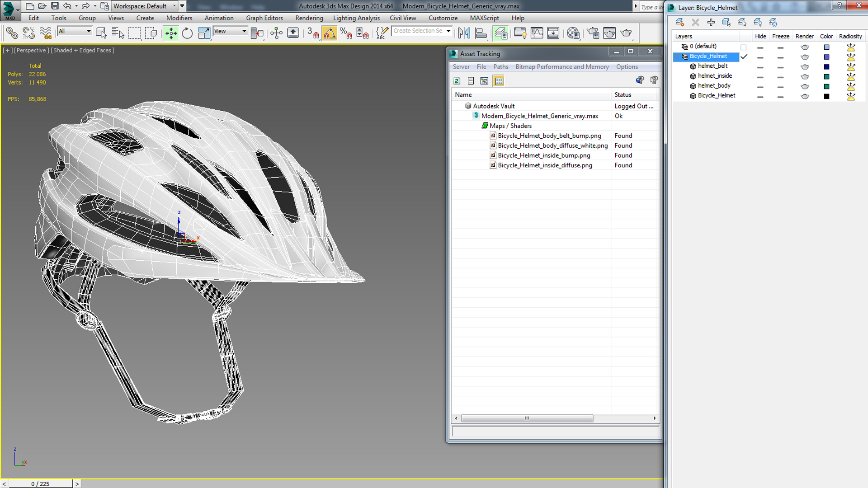This screenshot has height=488, width=868.
Task: Open the Modifiers menu
Action: (179, 18)
